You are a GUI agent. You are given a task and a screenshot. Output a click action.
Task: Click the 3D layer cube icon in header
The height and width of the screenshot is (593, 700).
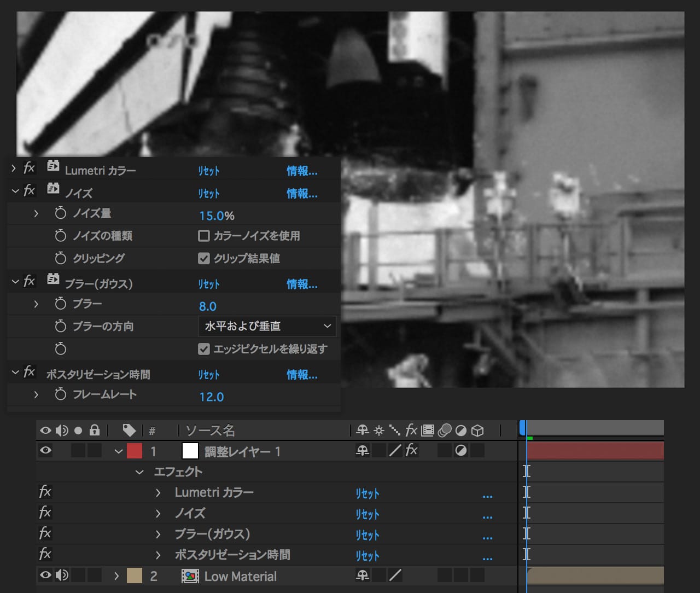click(x=477, y=431)
